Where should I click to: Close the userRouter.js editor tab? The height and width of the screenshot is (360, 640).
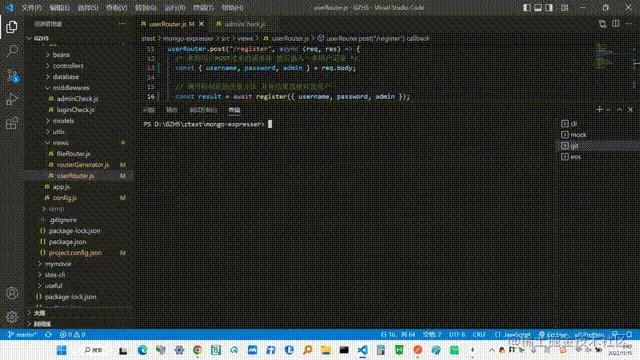[x=201, y=24]
